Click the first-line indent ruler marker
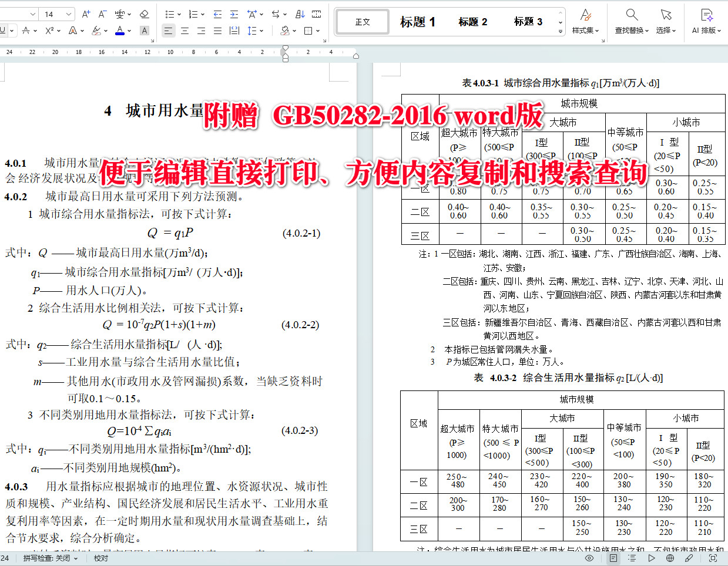 [x=286, y=48]
